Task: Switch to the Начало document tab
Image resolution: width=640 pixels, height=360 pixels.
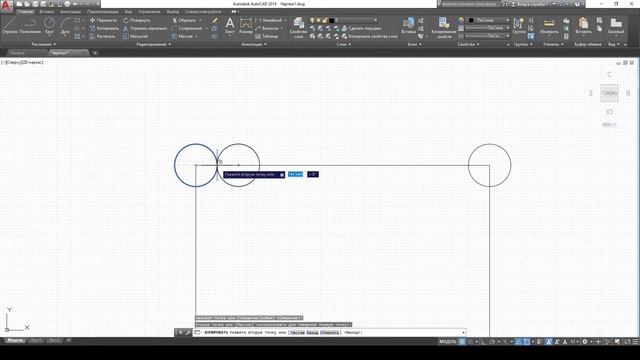Action: click(x=17, y=53)
